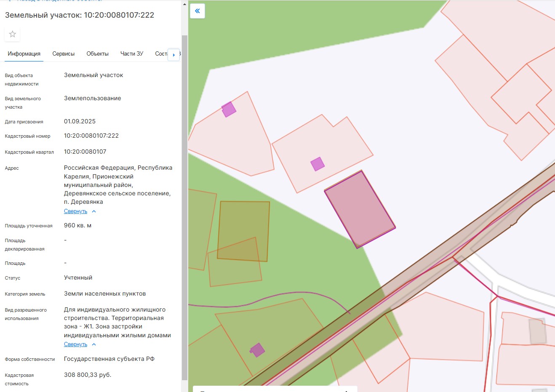555x392 pixels.
Task: Select purple building in the lower-left parcel
Action: (x=257, y=350)
